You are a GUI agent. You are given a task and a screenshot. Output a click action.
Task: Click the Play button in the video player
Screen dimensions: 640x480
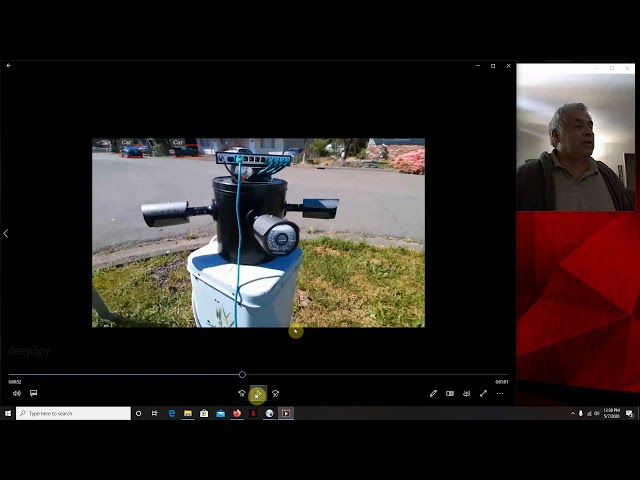(x=258, y=393)
